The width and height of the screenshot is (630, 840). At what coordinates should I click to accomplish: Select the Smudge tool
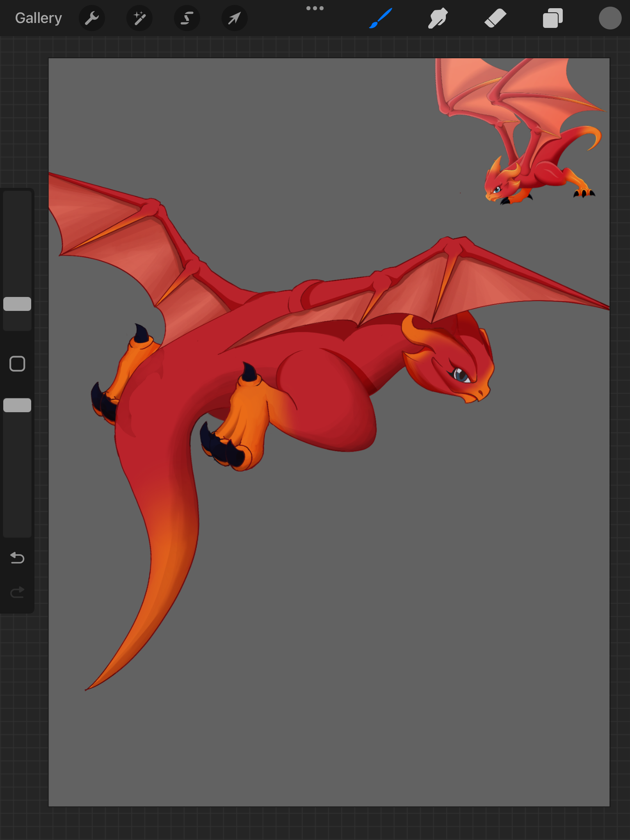point(438,18)
